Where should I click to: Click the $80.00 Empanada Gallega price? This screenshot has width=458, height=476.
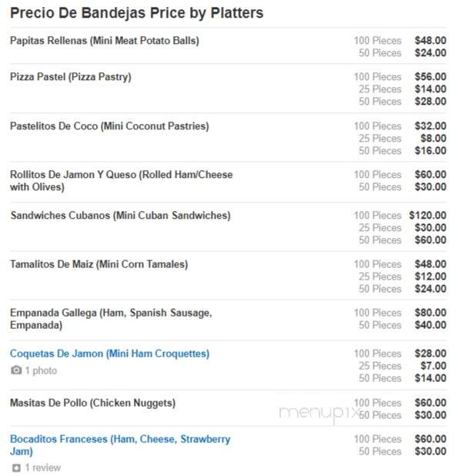(430, 313)
